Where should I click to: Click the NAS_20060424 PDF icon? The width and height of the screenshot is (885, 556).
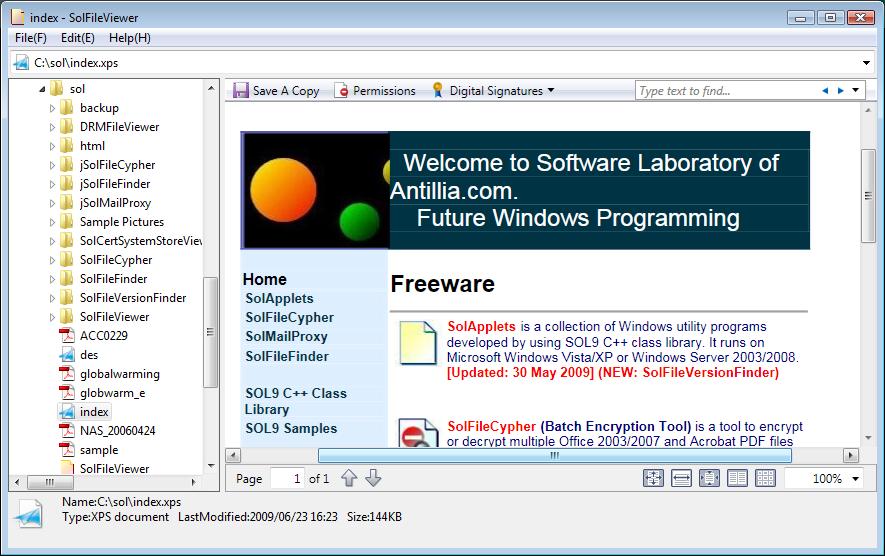click(x=67, y=431)
